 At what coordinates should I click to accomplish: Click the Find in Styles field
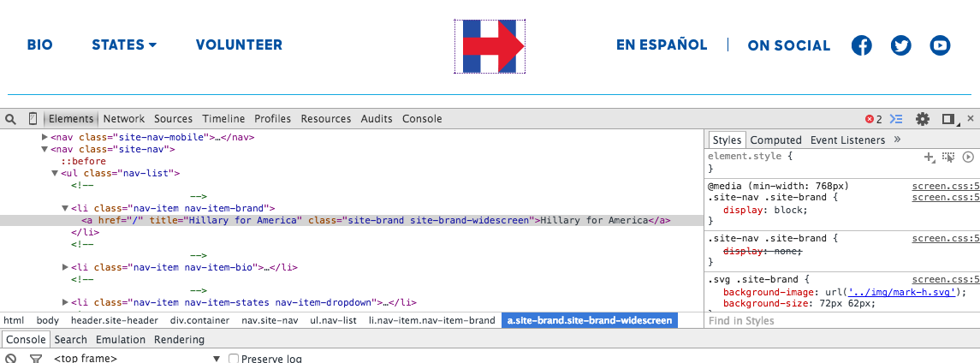[842, 320]
